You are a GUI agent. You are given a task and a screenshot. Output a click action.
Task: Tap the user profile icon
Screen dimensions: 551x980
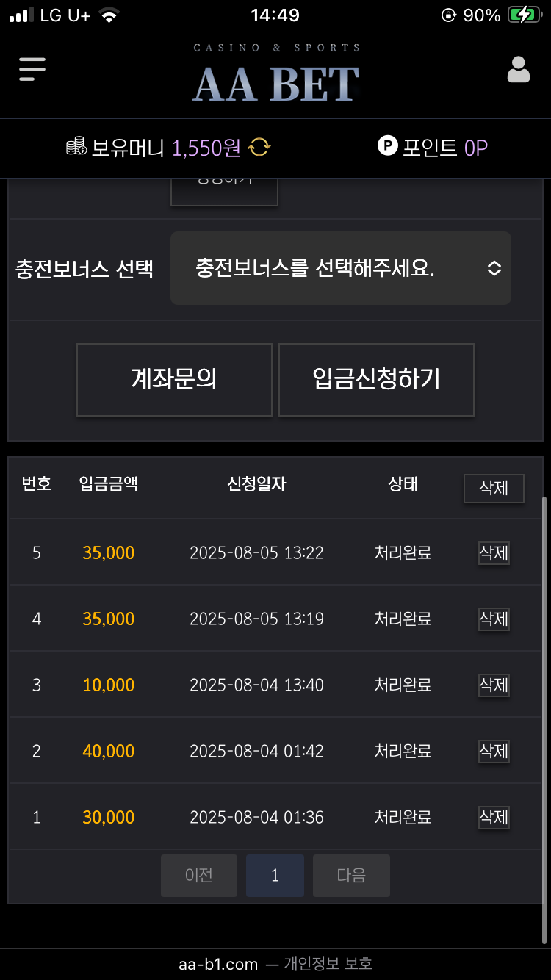[x=519, y=69]
